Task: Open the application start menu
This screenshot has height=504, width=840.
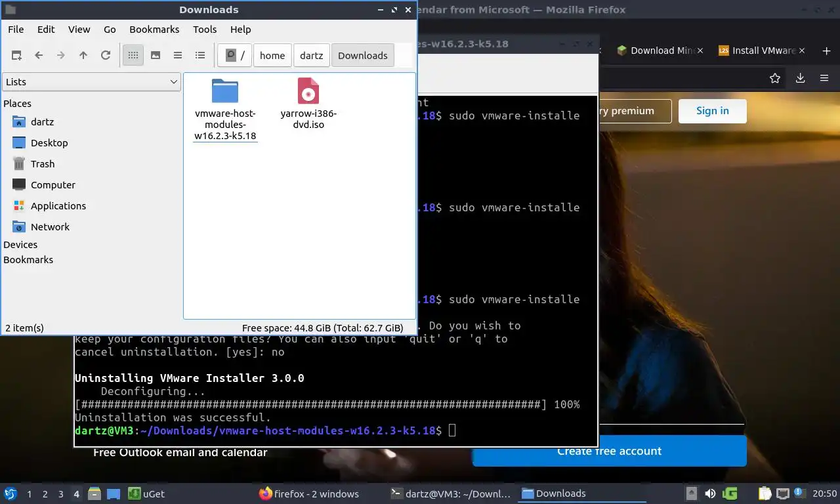Action: 10,493
